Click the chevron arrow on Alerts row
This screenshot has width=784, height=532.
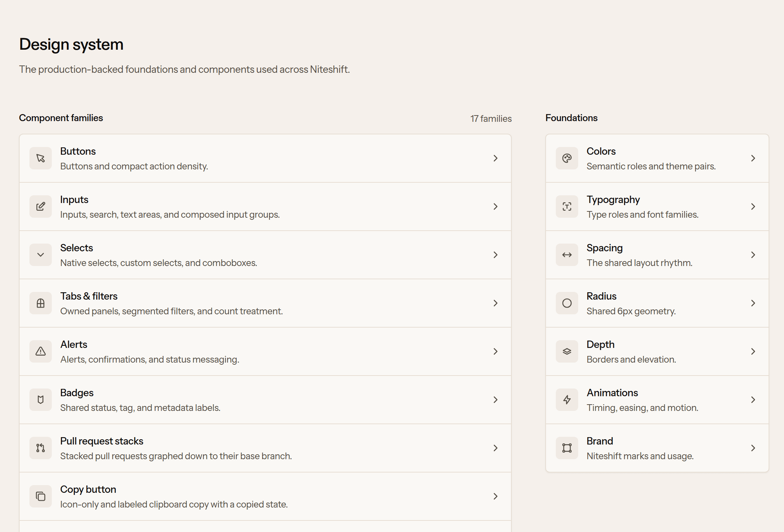coord(496,351)
